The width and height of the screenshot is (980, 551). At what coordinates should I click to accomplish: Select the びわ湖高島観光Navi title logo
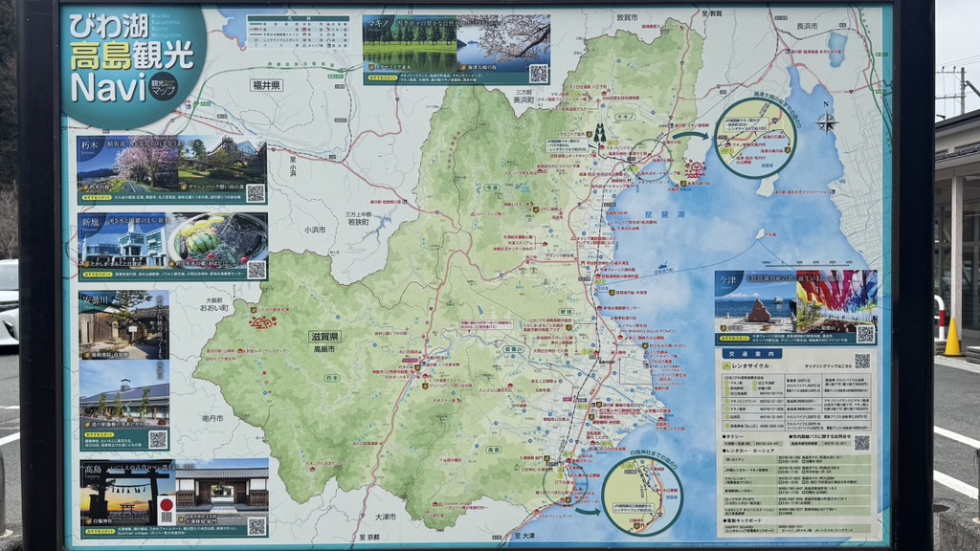click(x=132, y=57)
